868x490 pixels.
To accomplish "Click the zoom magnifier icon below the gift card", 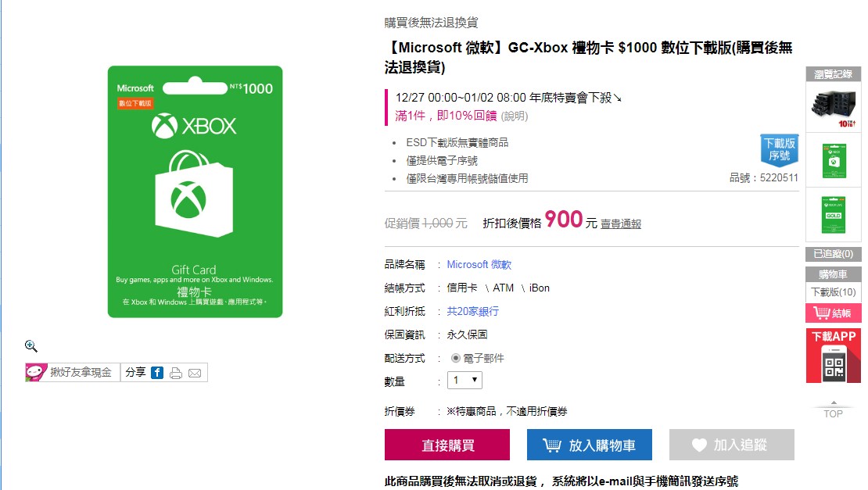I will tap(31, 346).
